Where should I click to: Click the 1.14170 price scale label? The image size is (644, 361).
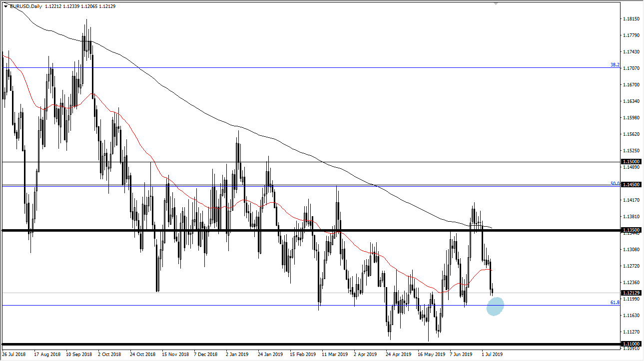[x=632, y=200]
